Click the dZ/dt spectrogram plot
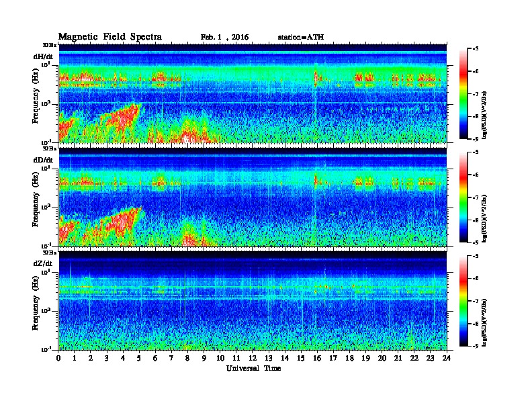The image size is (532, 411). click(253, 301)
